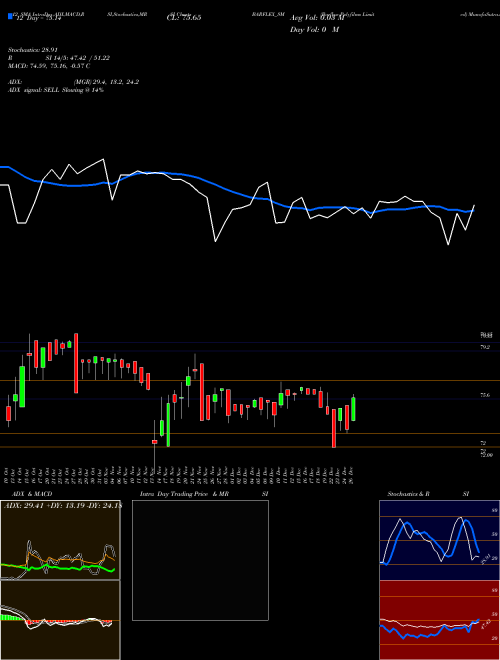
Task: Open the empty Intra Day Trading chart box
Action: tap(200, 560)
